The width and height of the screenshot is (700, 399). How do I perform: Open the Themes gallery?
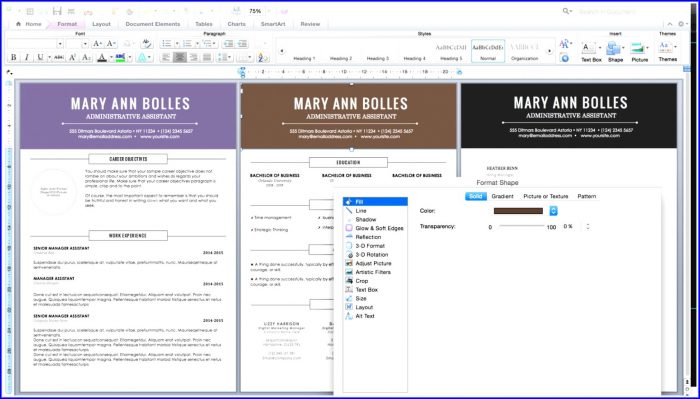tap(668, 51)
